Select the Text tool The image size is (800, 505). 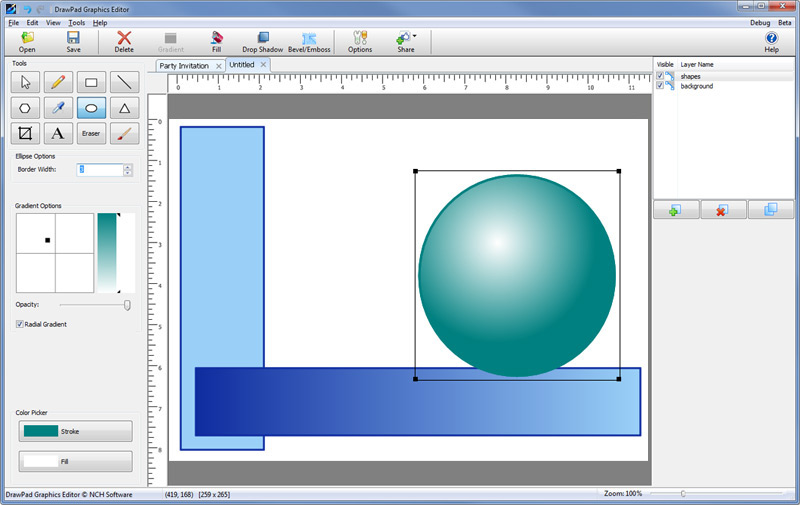pyautogui.click(x=59, y=134)
